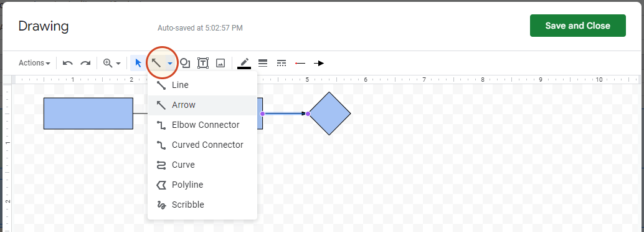Collapse the line type dropdown arrow
Image resolution: width=644 pixels, height=232 pixels.
coord(169,64)
